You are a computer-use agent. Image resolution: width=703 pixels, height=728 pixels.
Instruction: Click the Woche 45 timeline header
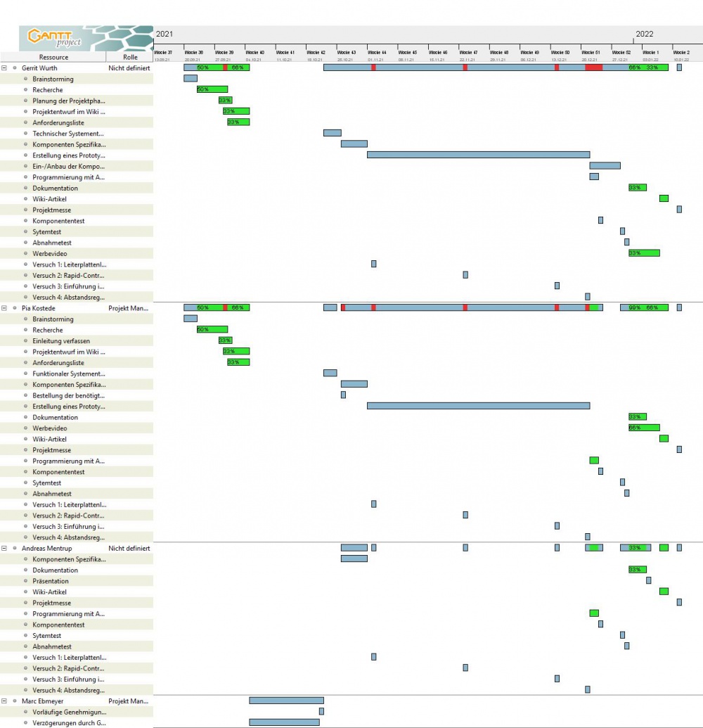[x=408, y=53]
